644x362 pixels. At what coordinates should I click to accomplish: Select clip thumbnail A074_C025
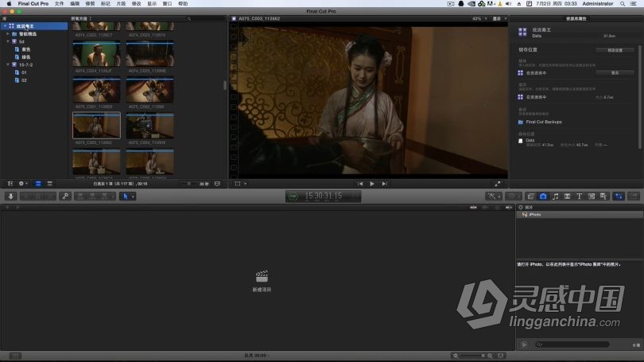coord(150,54)
